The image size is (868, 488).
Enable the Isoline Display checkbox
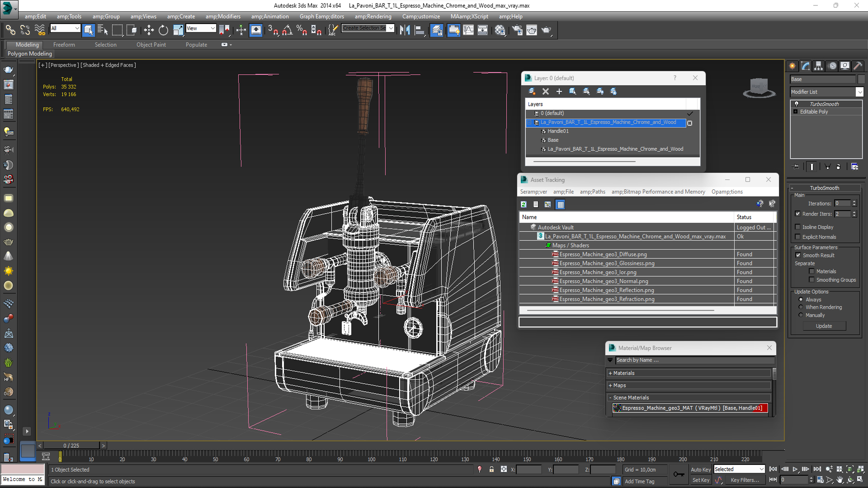797,227
